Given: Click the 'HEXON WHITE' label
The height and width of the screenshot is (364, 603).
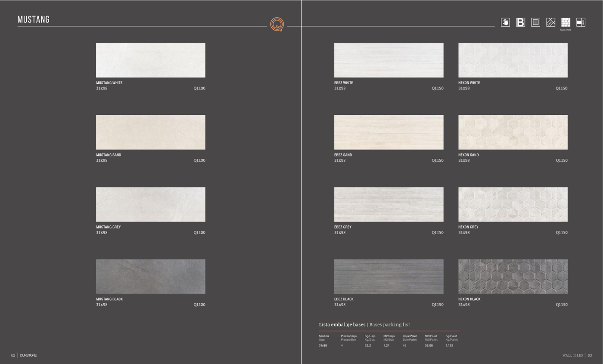Looking at the screenshot, I should (x=469, y=83).
